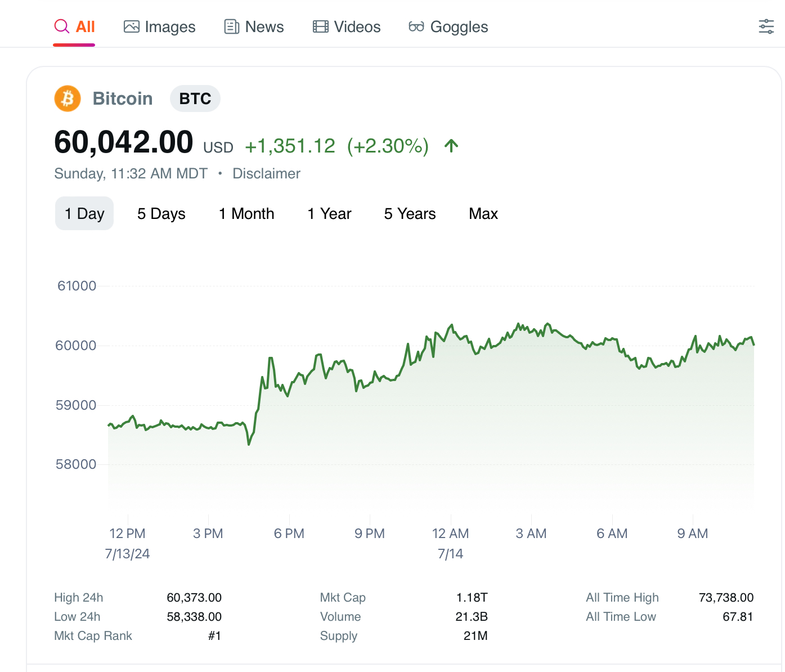Click the Volume label
The height and width of the screenshot is (672, 785).
(340, 616)
